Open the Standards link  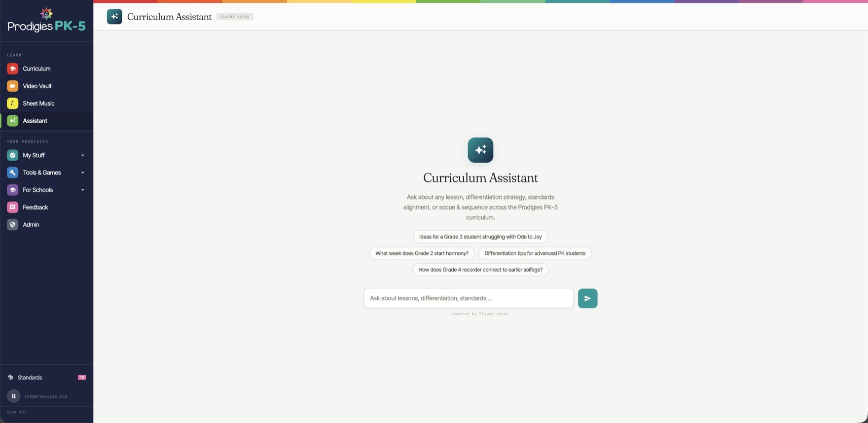click(x=30, y=378)
